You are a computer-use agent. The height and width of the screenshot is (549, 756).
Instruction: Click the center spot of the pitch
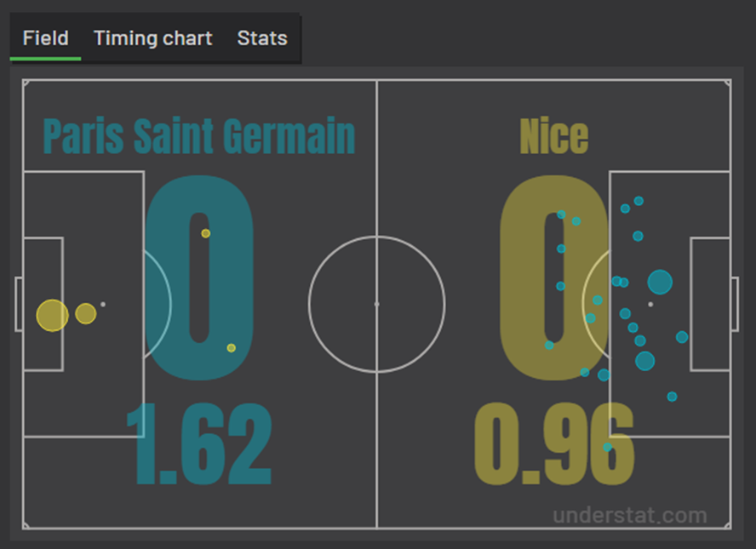(377, 304)
